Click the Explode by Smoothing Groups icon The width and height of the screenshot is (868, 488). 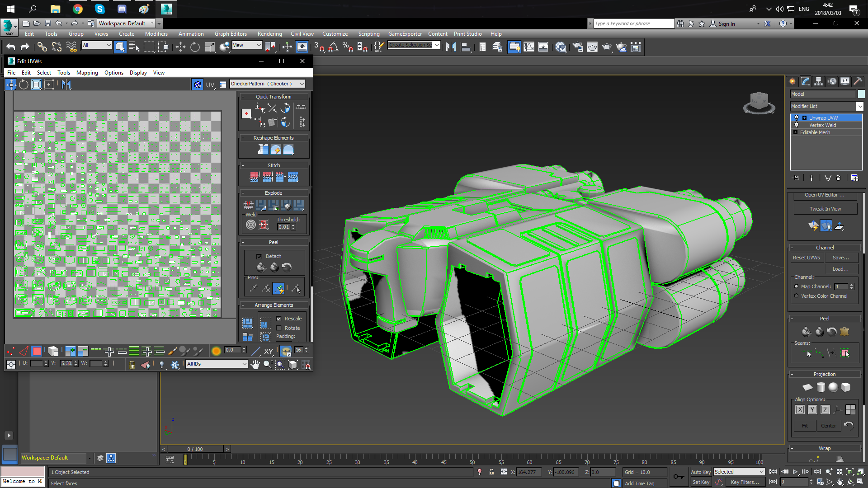pyautogui.click(x=287, y=204)
